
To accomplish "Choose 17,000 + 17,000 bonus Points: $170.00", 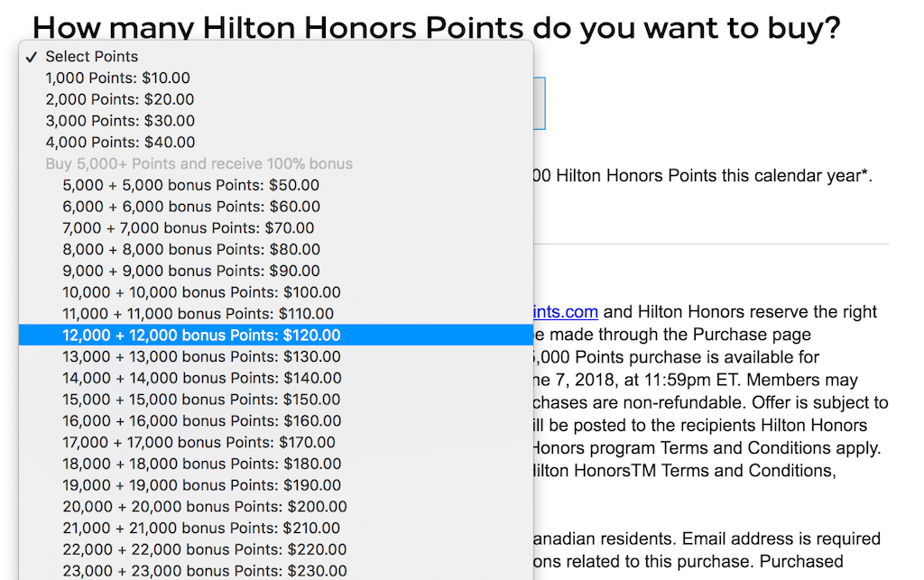I will 199,443.
